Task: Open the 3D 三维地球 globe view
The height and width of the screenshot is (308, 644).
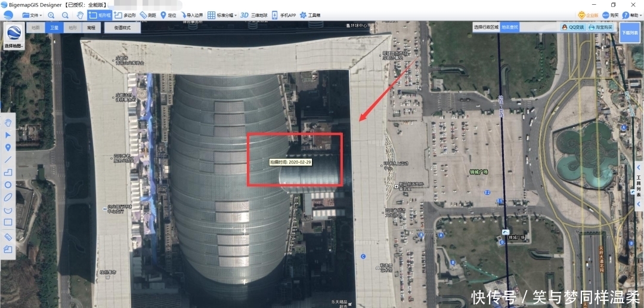Action: point(254,15)
